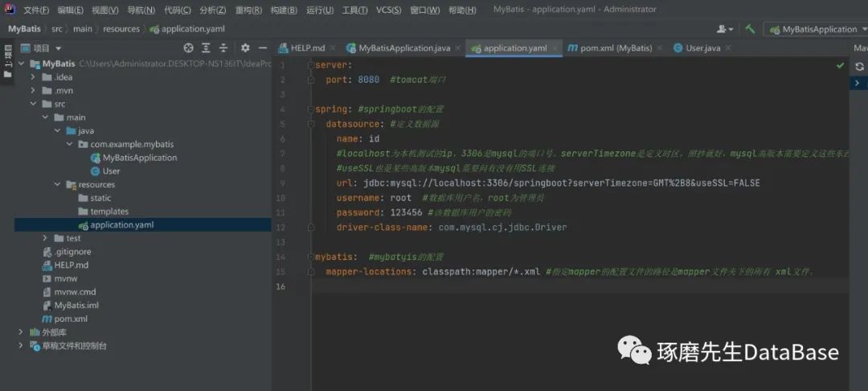Collapse the com.example.mybatis package
This screenshot has height=391, width=868.
click(70, 144)
